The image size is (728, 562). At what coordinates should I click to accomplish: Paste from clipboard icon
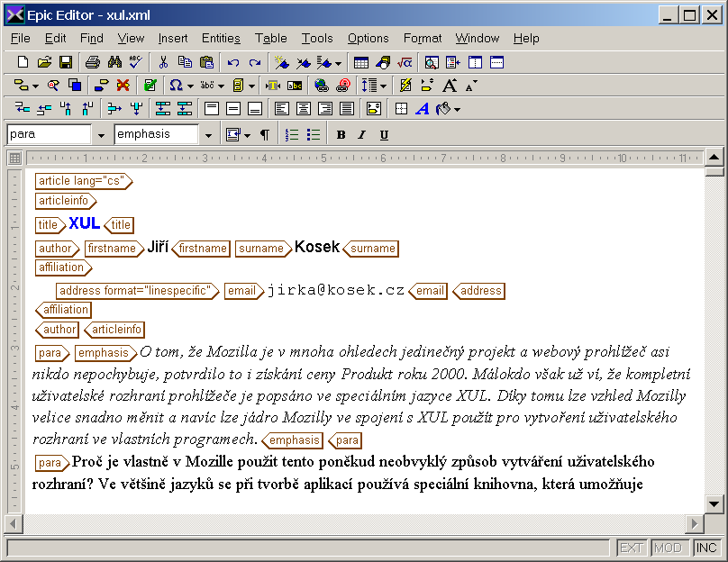206,62
